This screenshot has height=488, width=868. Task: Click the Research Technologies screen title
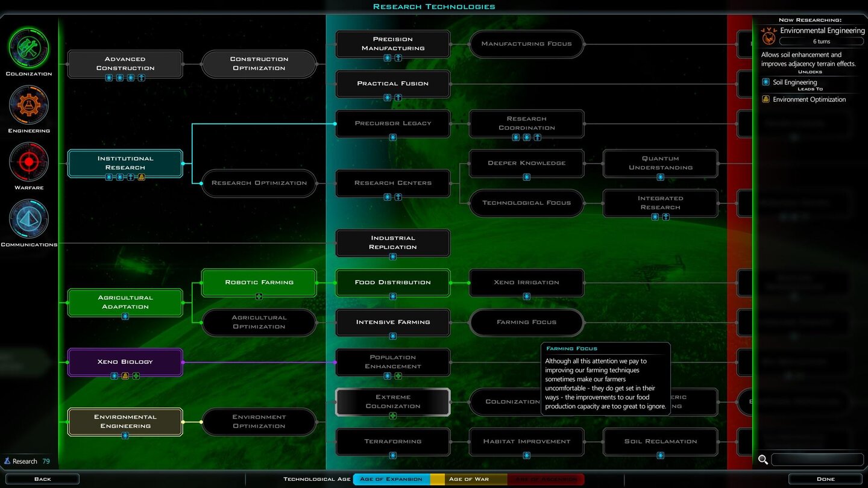pos(434,7)
